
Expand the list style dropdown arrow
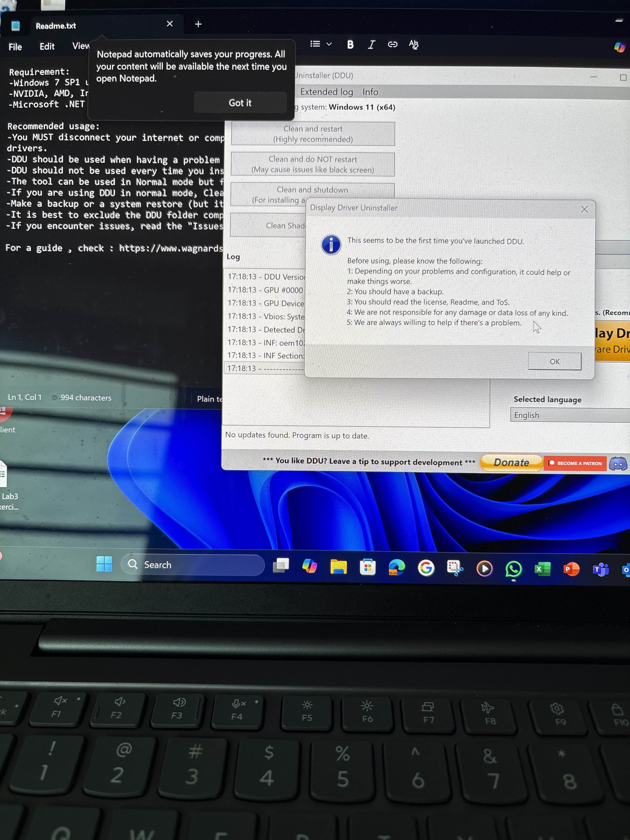tap(329, 44)
